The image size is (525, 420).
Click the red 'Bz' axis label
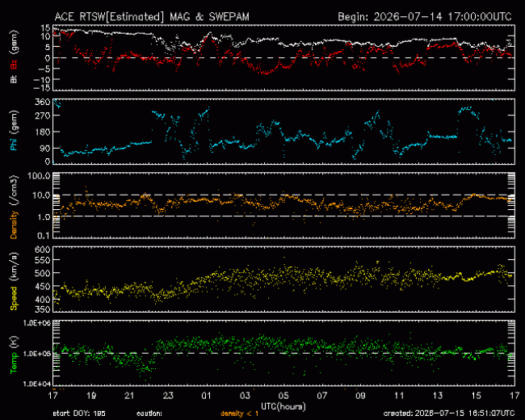coord(14,64)
